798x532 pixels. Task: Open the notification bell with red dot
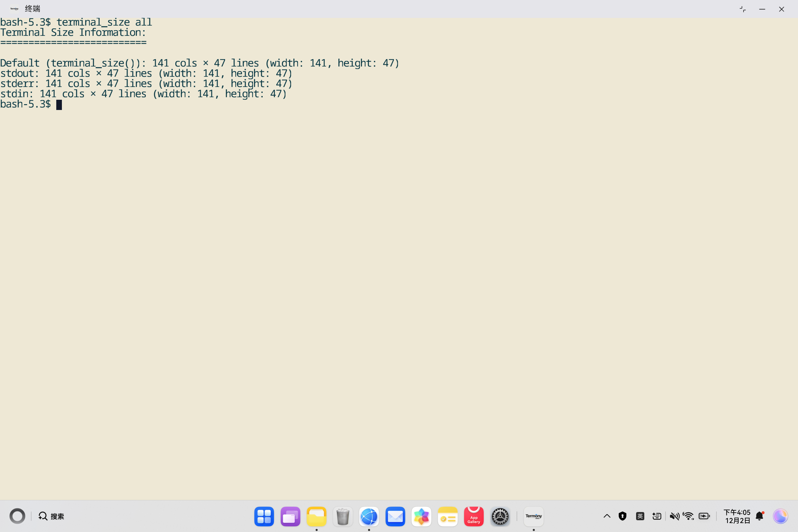click(x=760, y=516)
